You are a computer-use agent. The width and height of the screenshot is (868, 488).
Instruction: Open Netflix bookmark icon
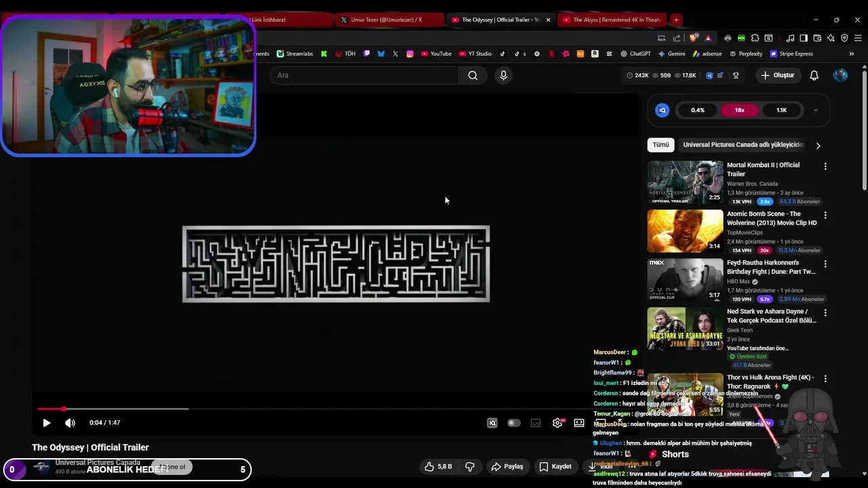coord(551,54)
